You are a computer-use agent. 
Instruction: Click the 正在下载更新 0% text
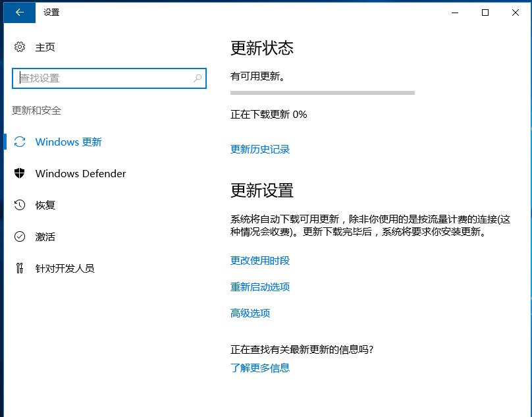point(269,115)
